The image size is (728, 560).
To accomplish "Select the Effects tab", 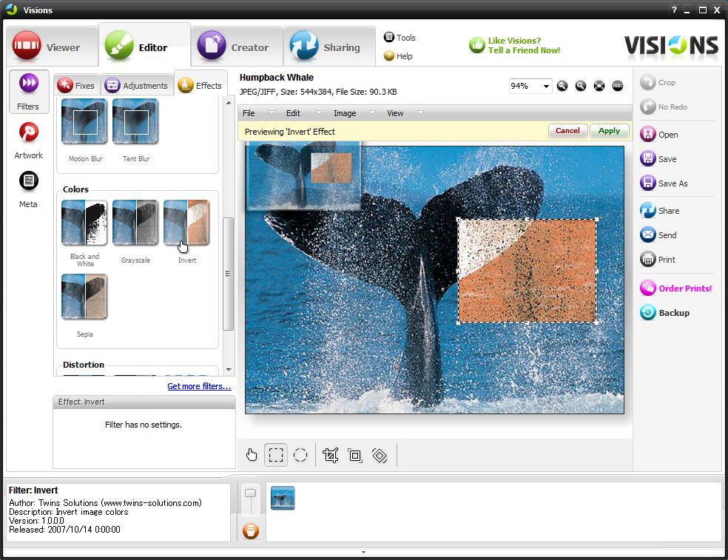I will pos(200,84).
